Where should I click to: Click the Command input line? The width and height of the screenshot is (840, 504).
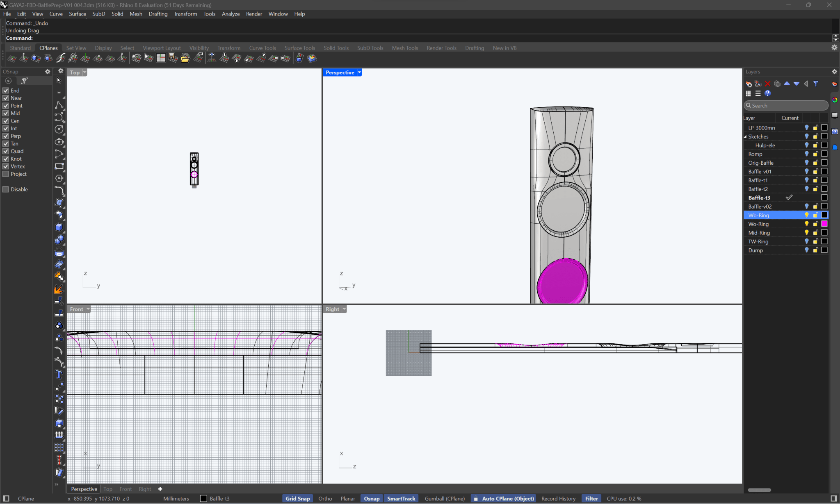pos(418,38)
